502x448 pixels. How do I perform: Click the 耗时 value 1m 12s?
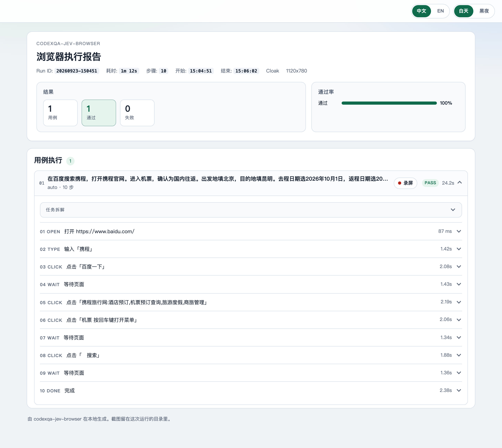coord(129,71)
